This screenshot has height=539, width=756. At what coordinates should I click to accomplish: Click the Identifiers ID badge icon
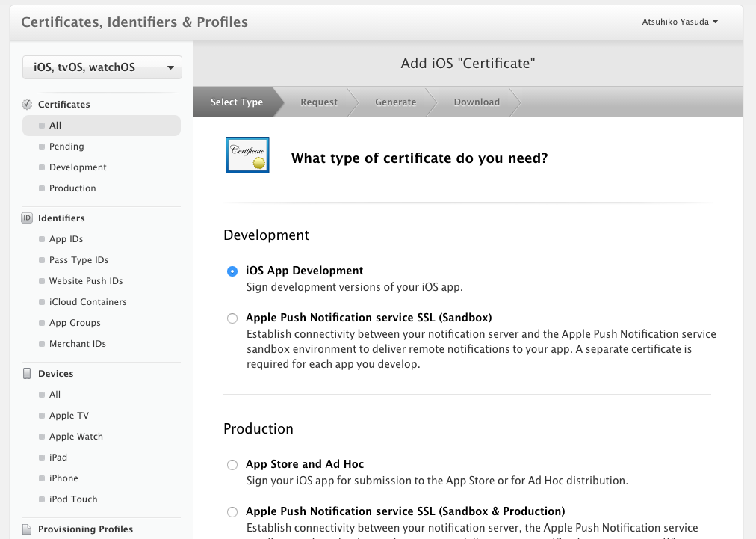[27, 218]
